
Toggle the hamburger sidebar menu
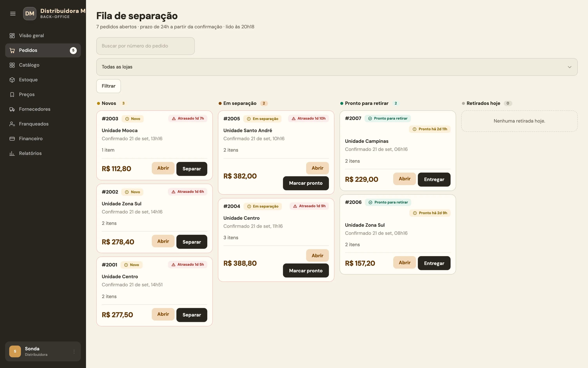(x=13, y=14)
